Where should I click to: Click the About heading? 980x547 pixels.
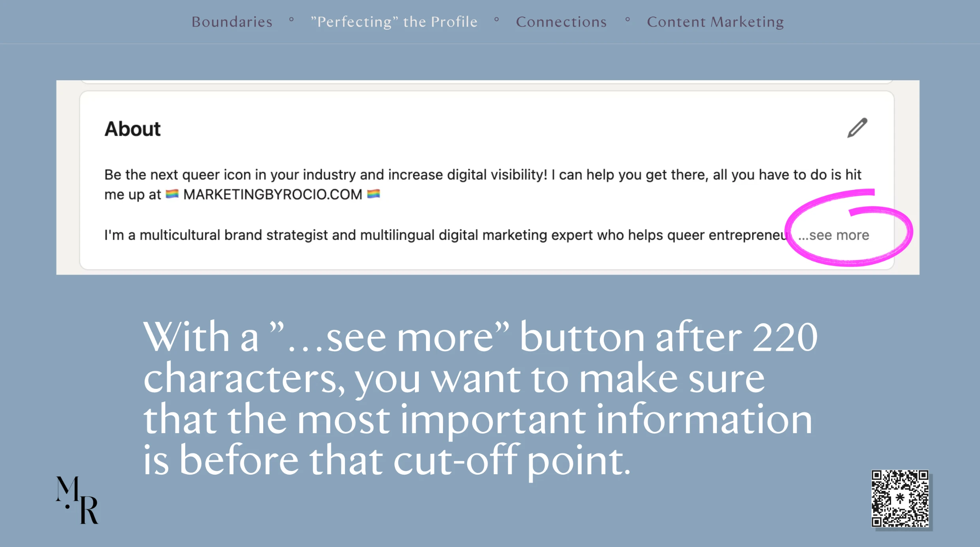coord(132,129)
